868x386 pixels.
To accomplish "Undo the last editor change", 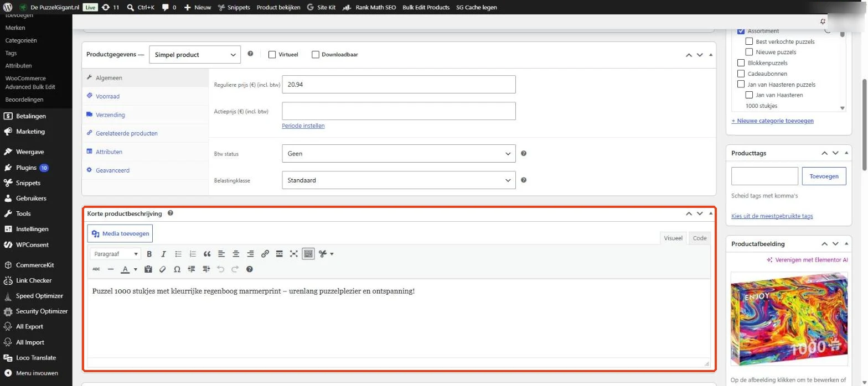I will coord(221,269).
